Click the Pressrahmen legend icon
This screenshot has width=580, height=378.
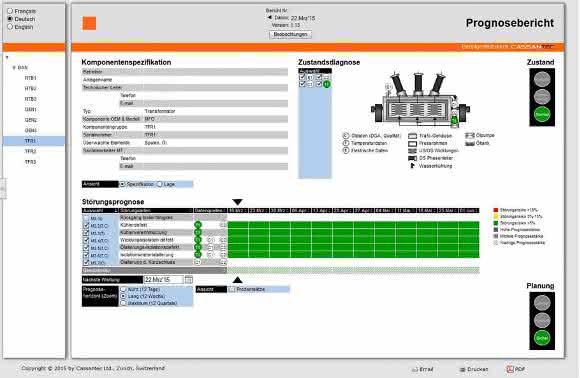412,144
